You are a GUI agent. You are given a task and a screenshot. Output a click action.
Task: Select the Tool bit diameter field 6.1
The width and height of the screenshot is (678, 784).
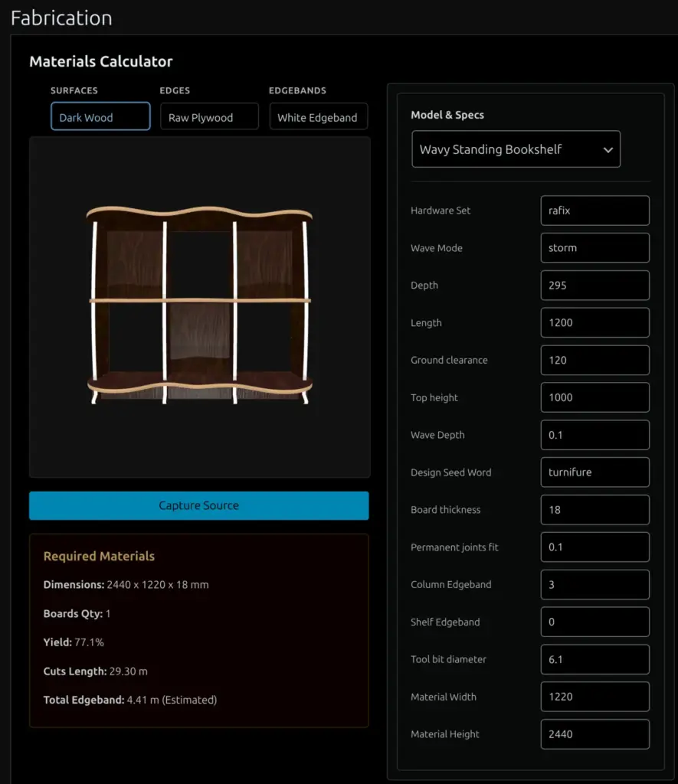(x=595, y=659)
